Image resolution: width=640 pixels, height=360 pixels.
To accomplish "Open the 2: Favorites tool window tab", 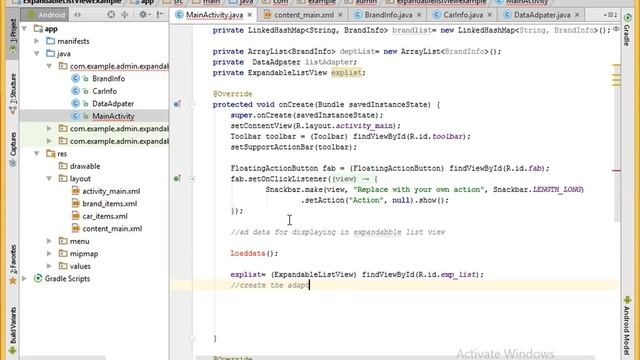I will pyautogui.click(x=13, y=264).
